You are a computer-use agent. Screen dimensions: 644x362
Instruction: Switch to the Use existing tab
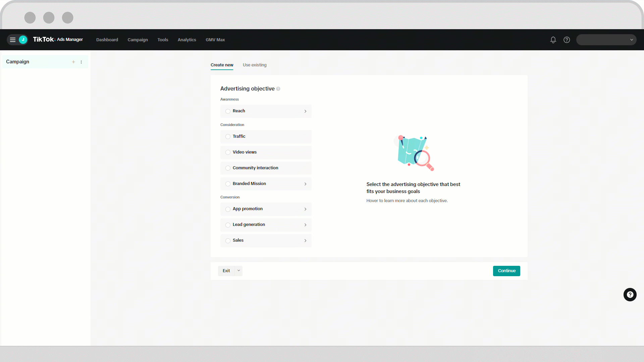coord(255,65)
